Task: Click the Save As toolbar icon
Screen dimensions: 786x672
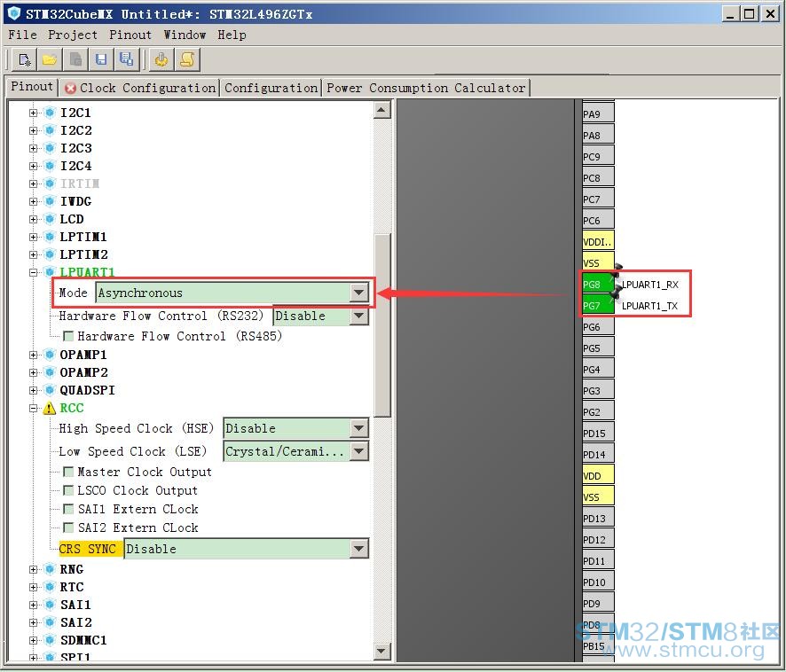Action: pyautogui.click(x=126, y=59)
